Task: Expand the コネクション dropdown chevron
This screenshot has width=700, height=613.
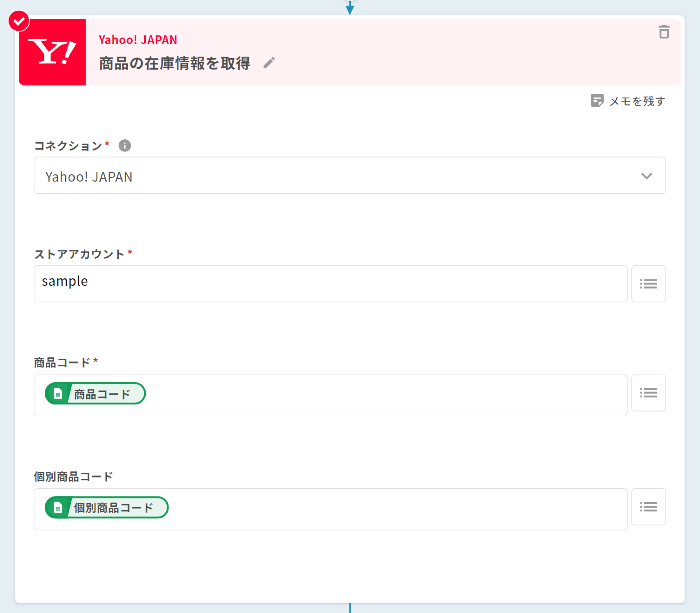Action: coord(646,176)
